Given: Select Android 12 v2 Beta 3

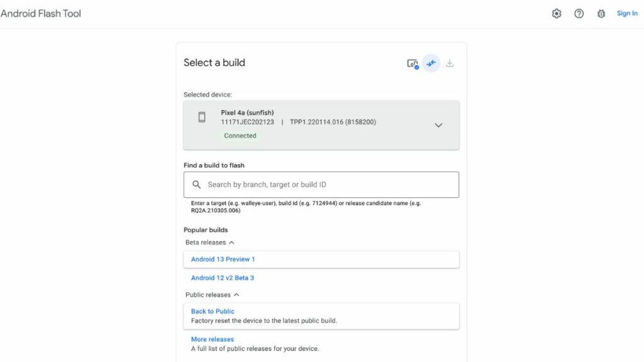Looking at the screenshot, I should (x=221, y=277).
